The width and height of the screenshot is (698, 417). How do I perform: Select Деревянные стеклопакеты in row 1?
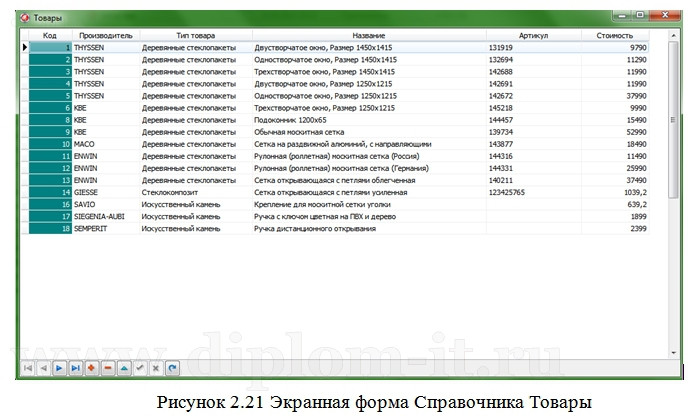196,48
